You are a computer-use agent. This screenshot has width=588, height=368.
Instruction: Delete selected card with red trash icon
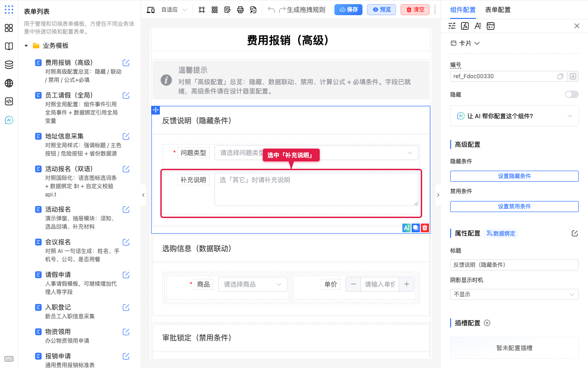click(425, 228)
